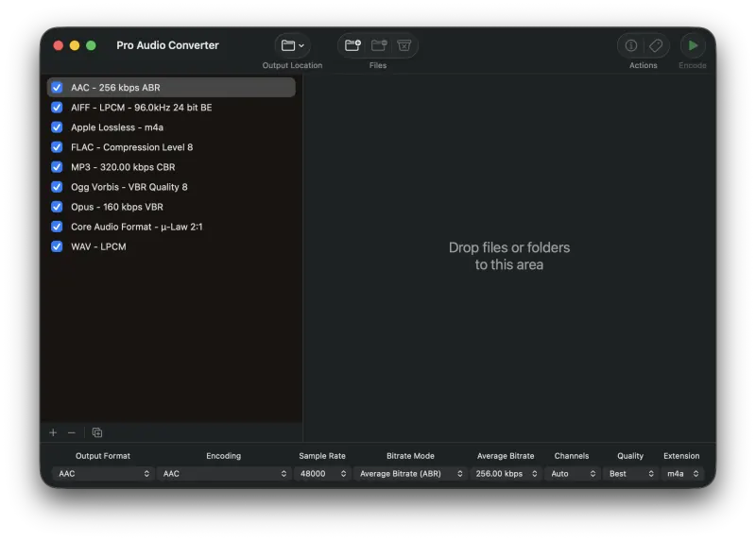Maximize the window with the green button
This screenshot has height=541, width=756.
pyautogui.click(x=91, y=45)
